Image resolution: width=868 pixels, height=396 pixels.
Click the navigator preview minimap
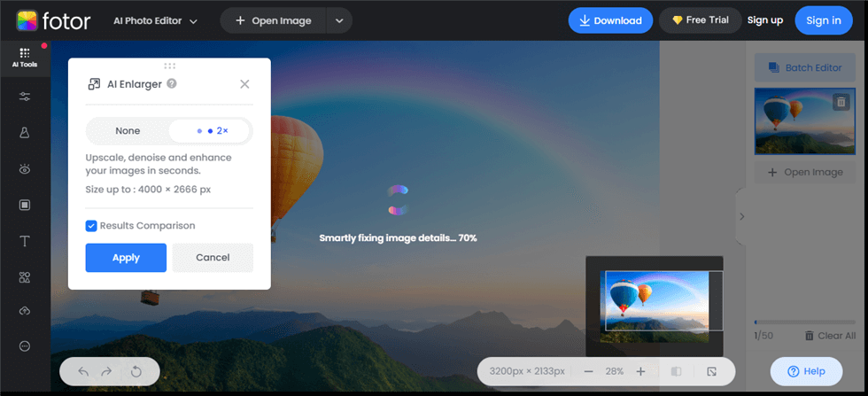[655, 307]
